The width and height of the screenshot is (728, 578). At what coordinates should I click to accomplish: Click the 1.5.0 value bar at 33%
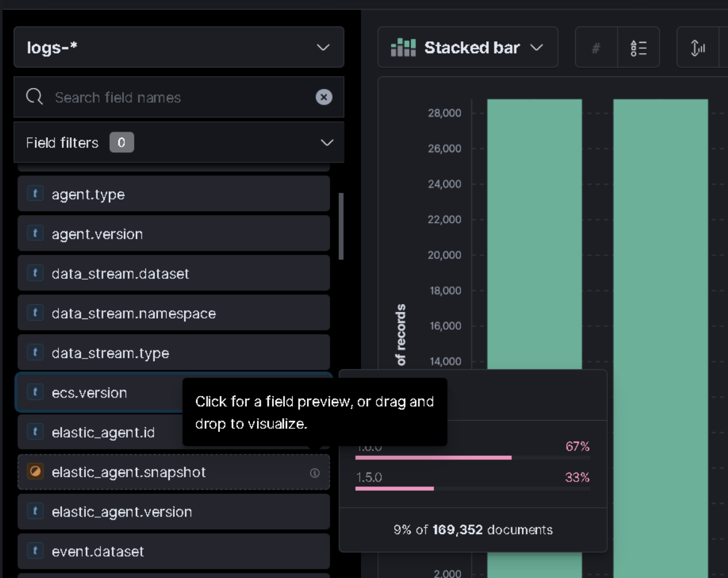395,488
